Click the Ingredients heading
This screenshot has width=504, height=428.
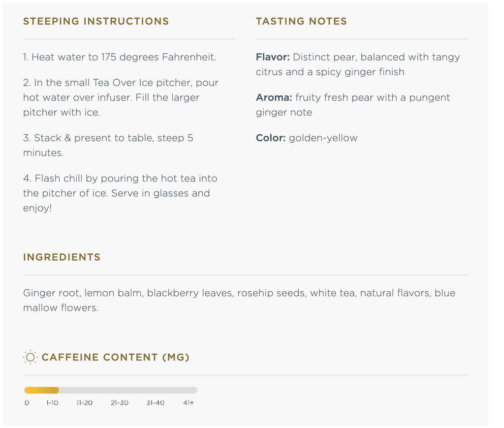tap(62, 257)
